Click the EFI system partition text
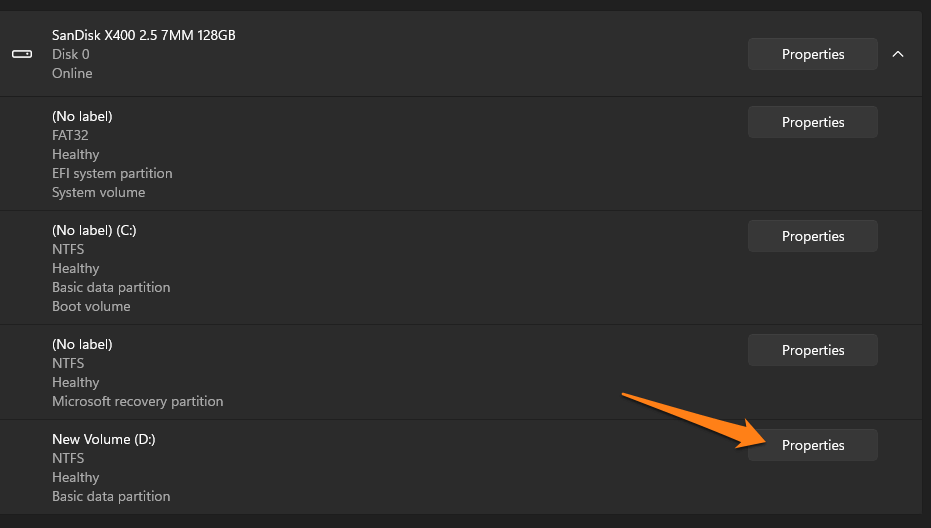Screen dimensions: 931x528 [x=112, y=173]
